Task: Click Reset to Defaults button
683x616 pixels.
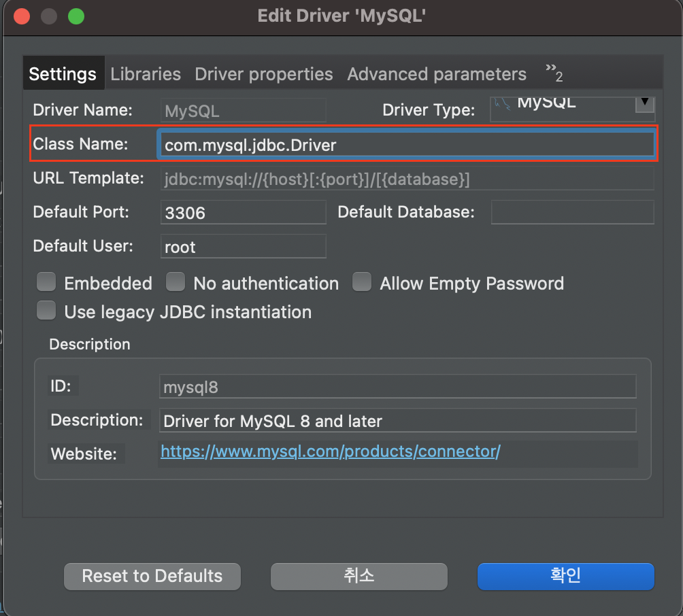Action: click(x=152, y=577)
